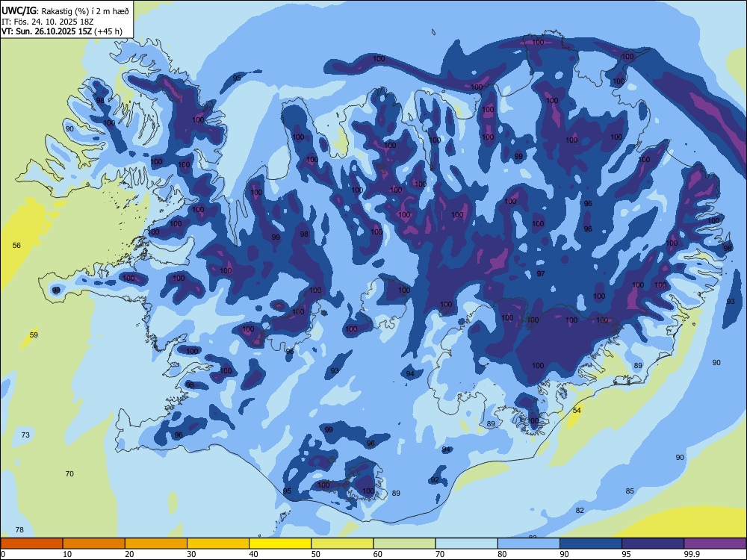The width and height of the screenshot is (747, 560).
Task: Choose the light green 60–70 legend swatch
Action: pyautogui.click(x=404, y=544)
